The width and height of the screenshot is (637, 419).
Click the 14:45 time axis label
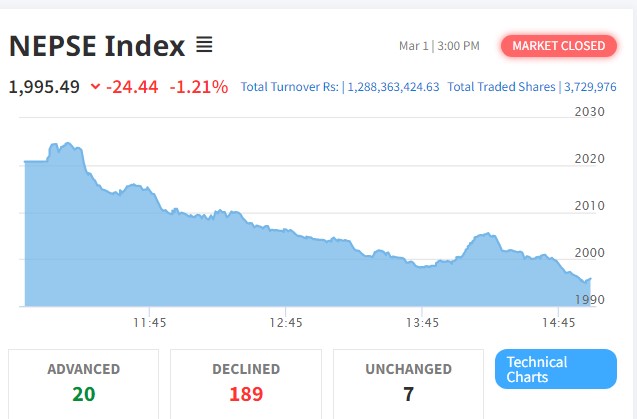click(x=559, y=323)
